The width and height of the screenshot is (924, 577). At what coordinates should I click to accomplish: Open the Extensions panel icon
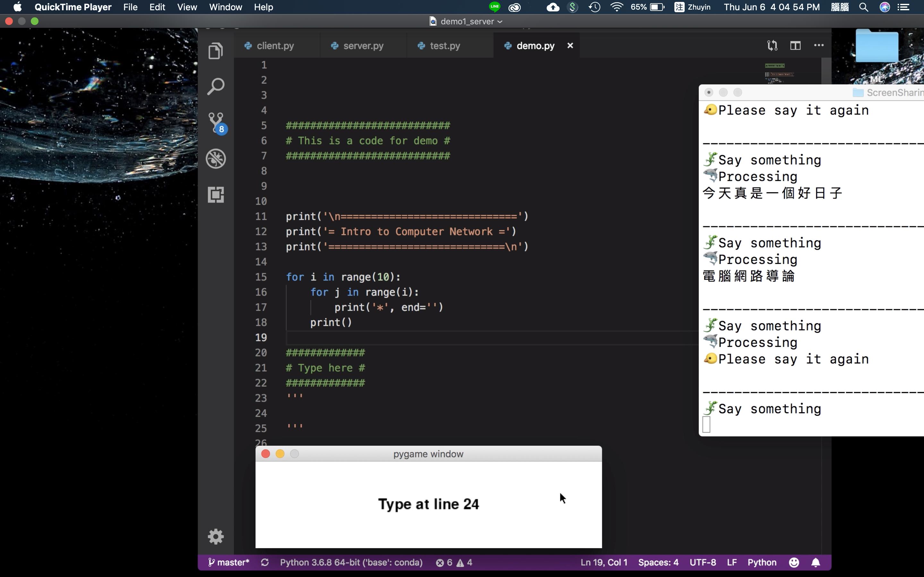pos(216,195)
